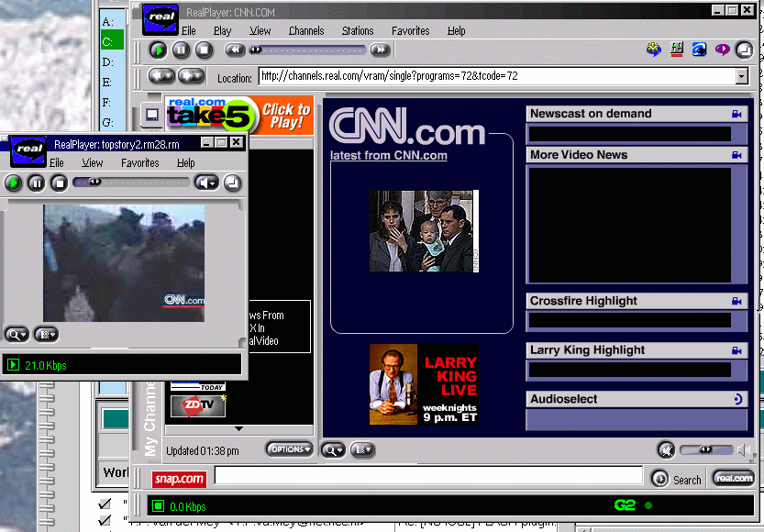The image size is (764, 532).
Task: Click the Larry King Live banner image
Action: click(x=424, y=384)
